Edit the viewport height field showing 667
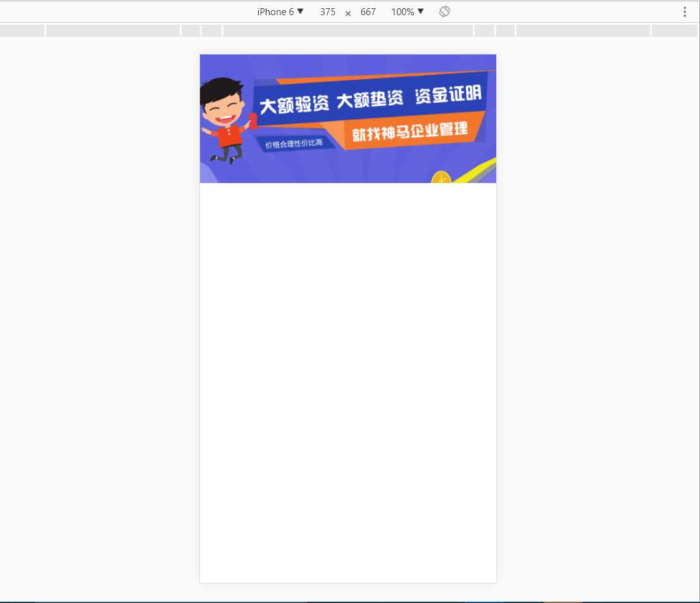This screenshot has width=700, height=603. coord(368,11)
